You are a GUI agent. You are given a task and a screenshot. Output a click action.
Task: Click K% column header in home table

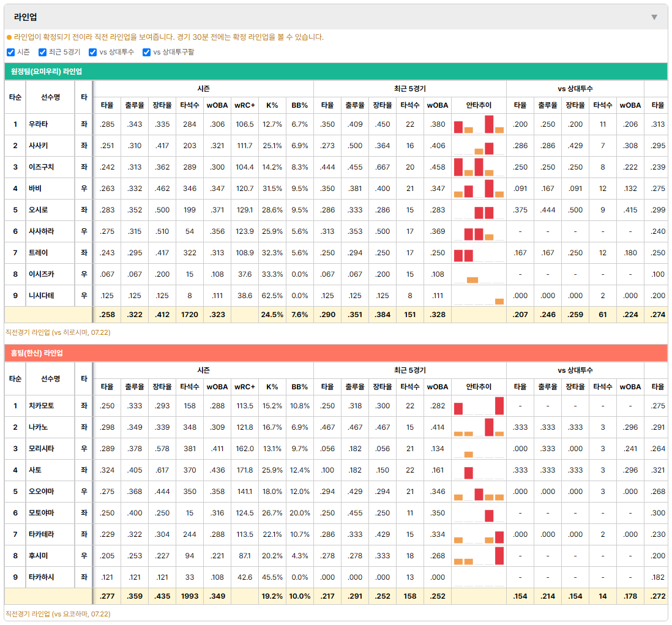pyautogui.click(x=272, y=387)
